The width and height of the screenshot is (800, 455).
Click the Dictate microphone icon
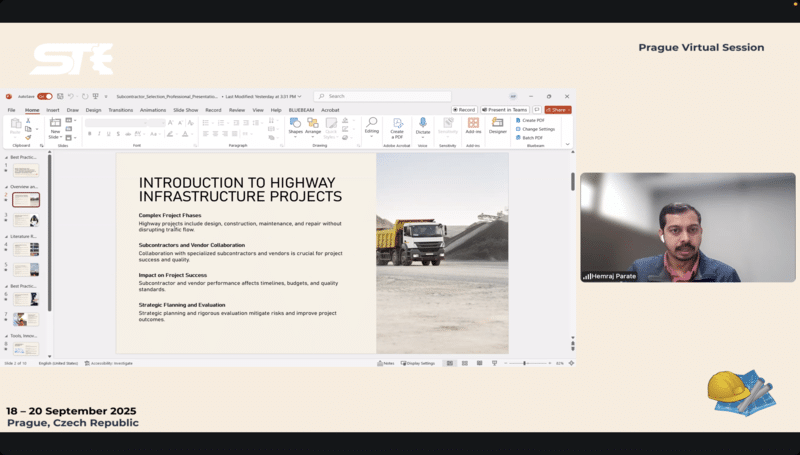pos(422,124)
